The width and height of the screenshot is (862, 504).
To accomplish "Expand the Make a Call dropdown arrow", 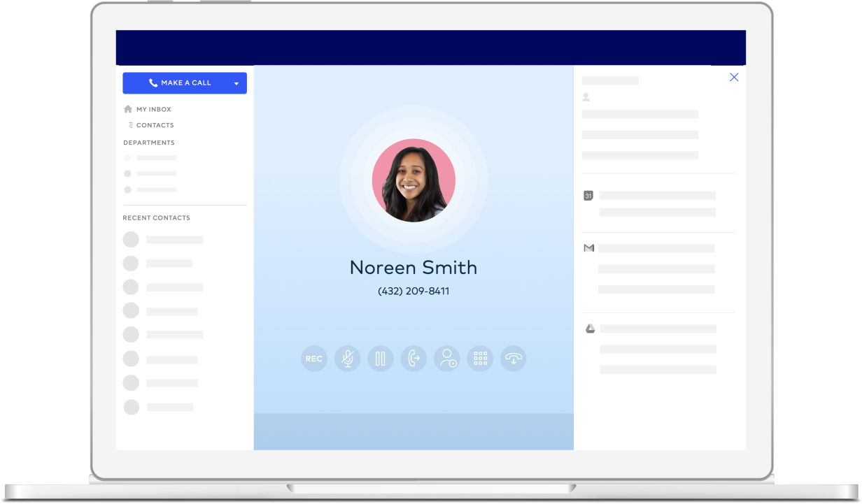I will coord(236,82).
